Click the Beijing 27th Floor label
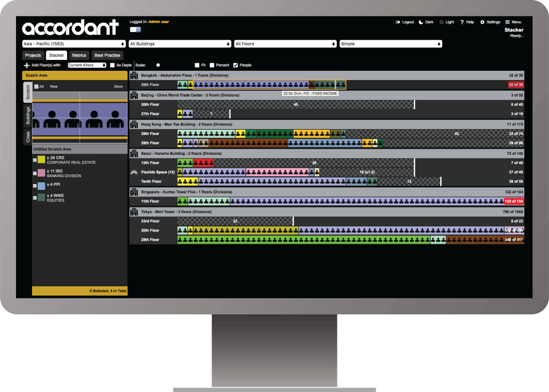 click(150, 114)
